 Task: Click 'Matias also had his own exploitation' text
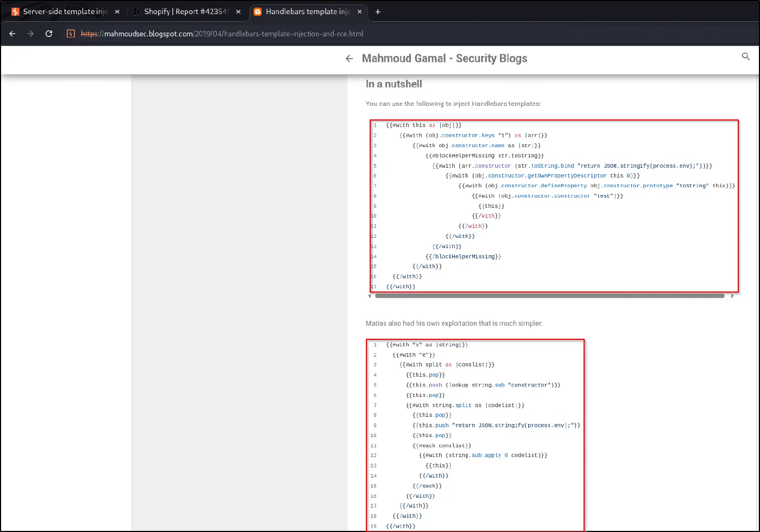454,324
